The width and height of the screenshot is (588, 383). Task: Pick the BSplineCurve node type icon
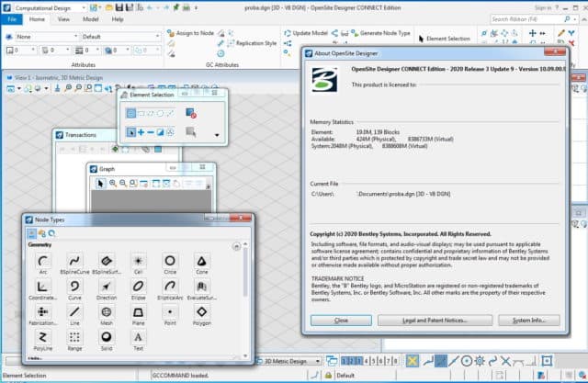74,262
